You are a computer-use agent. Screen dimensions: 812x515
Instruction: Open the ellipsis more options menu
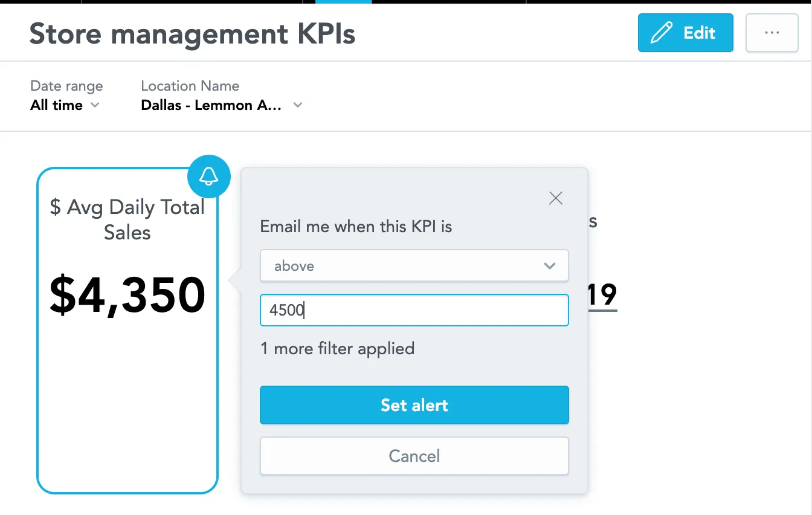click(x=772, y=33)
